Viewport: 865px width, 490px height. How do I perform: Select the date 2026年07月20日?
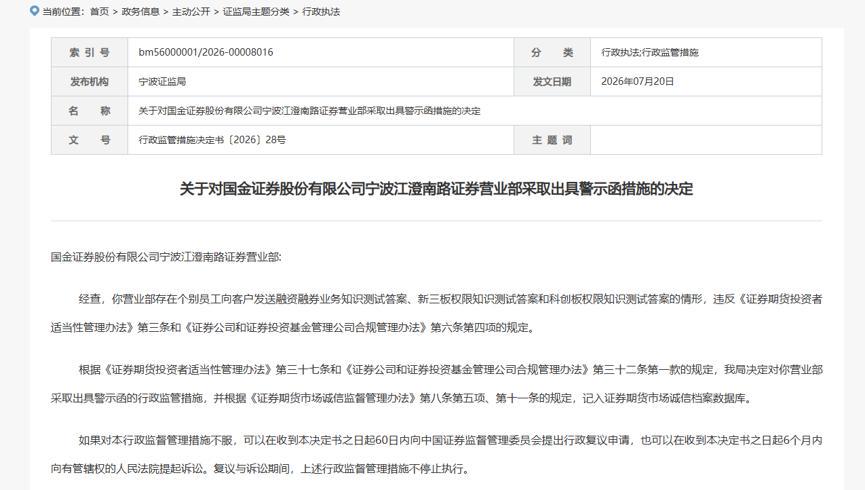click(638, 82)
